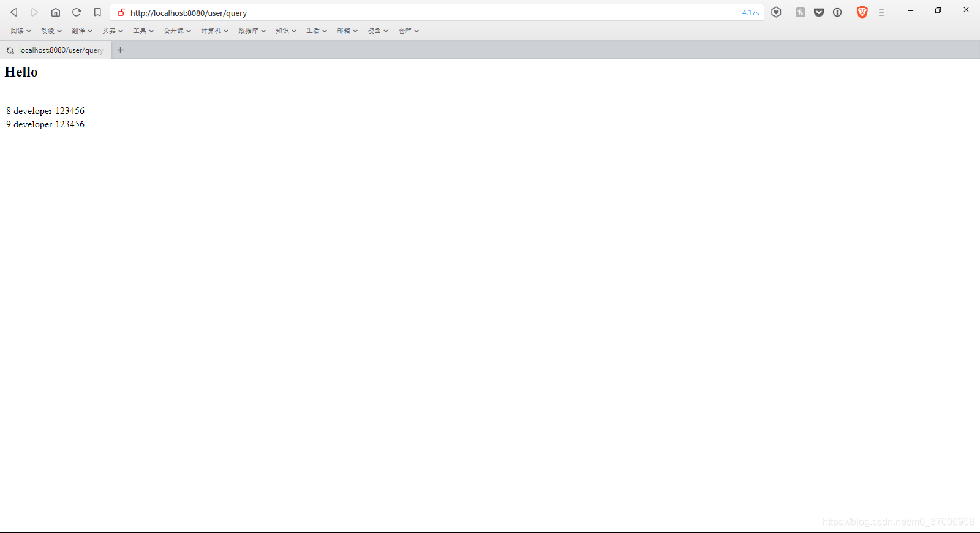This screenshot has height=533, width=980.
Task: Click the forward navigation arrow
Action: point(35,12)
